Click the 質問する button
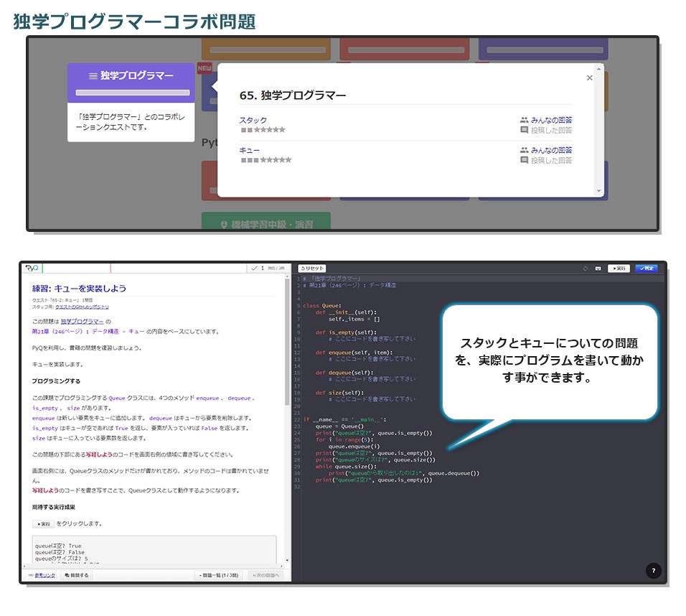 76,575
